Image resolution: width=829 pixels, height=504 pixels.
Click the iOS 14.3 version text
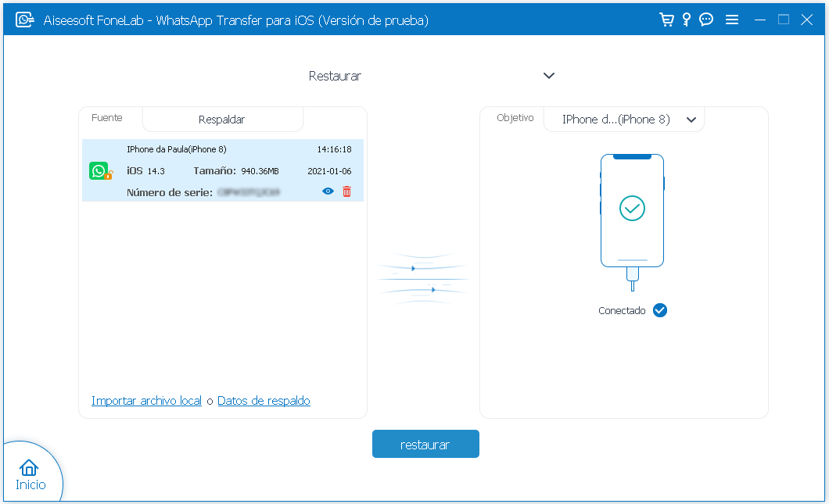click(146, 171)
